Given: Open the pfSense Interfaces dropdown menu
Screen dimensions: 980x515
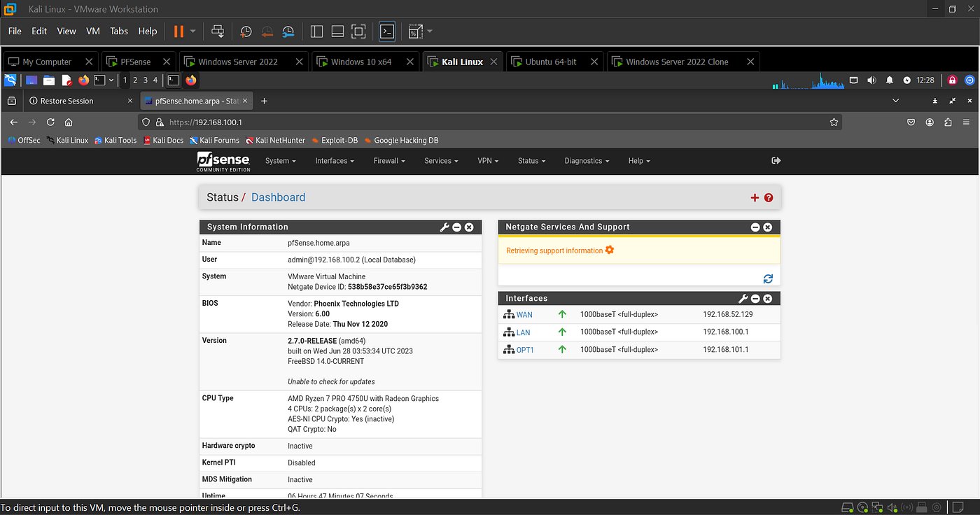Looking at the screenshot, I should pyautogui.click(x=335, y=161).
